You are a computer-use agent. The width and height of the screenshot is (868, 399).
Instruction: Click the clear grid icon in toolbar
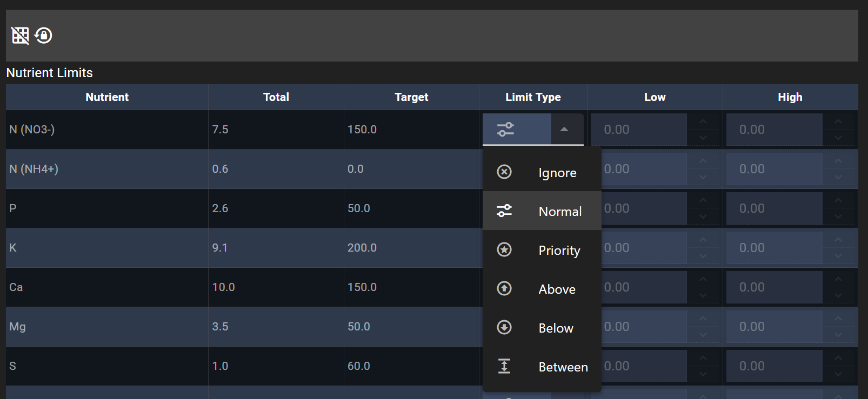click(x=20, y=36)
